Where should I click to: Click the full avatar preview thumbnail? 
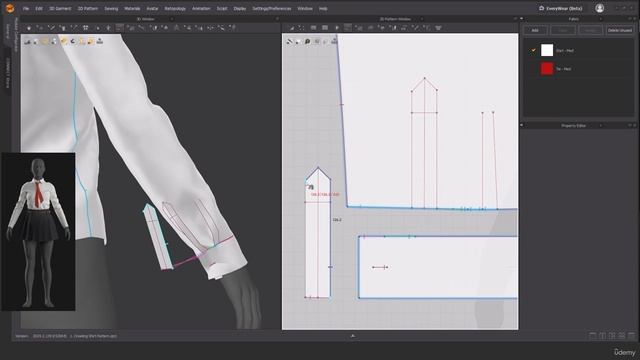38,231
